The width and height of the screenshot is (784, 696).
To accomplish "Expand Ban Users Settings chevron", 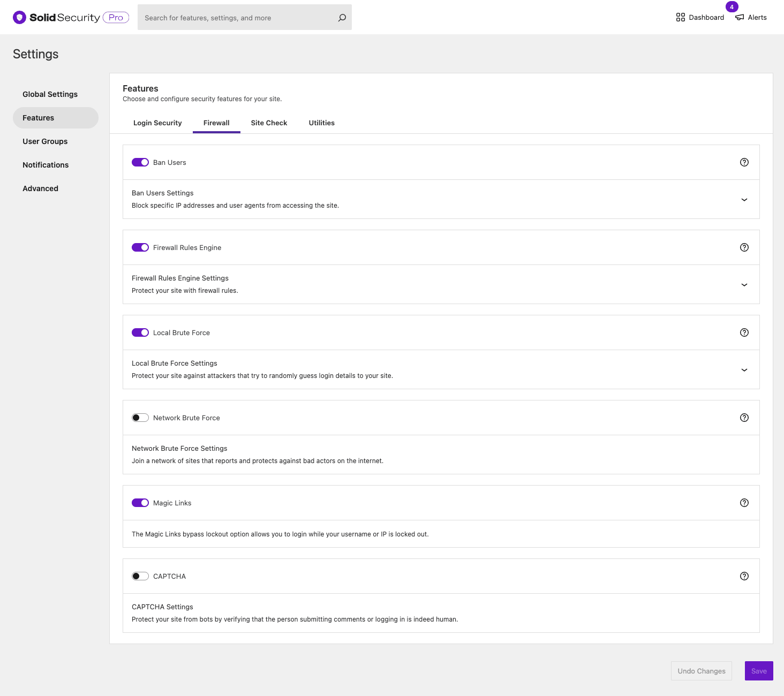I will (744, 200).
